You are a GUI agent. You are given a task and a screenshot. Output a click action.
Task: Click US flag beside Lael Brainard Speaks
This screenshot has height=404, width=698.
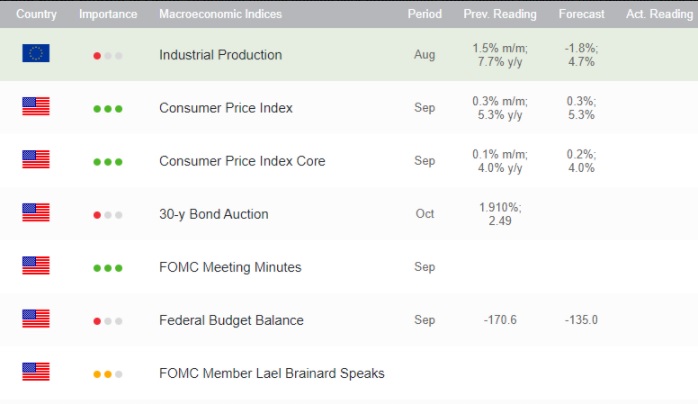click(36, 373)
